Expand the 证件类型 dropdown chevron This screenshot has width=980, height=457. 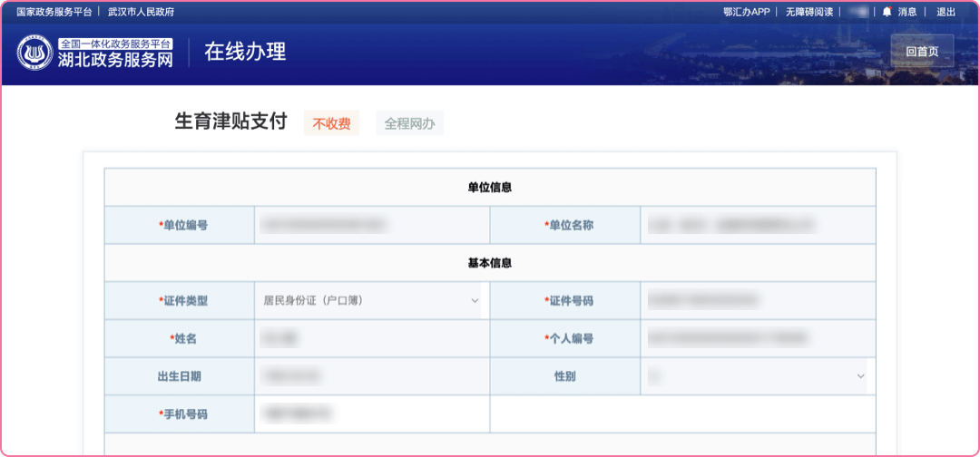pyautogui.click(x=475, y=300)
